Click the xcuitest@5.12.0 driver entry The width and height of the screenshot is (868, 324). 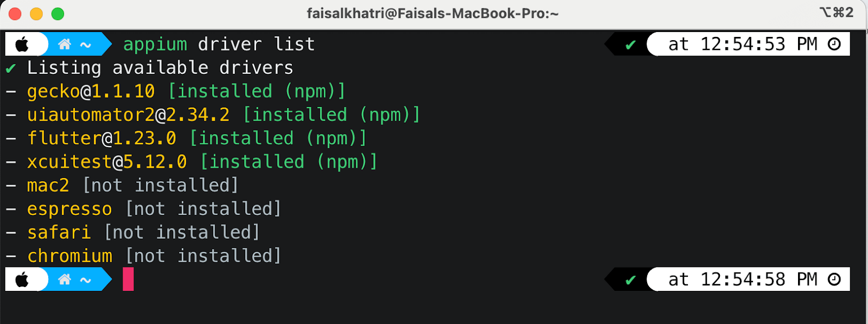pos(106,161)
